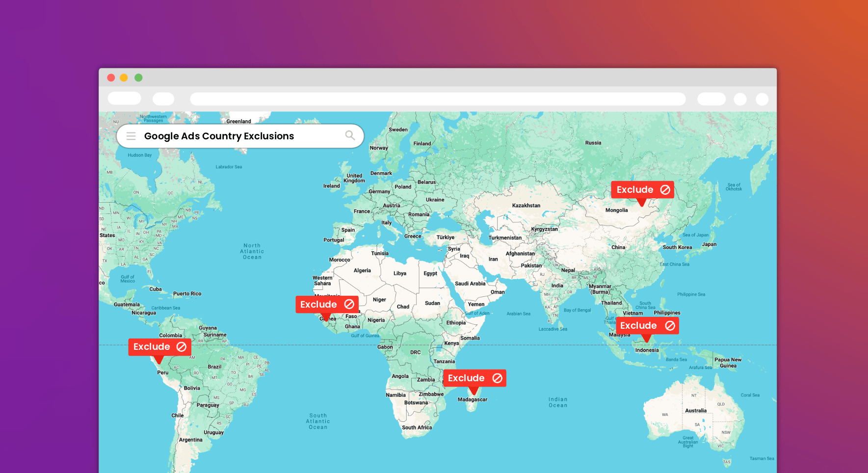Click a browser toolbar icon right of address bar
Screen dimensions: 868x473
pos(711,99)
